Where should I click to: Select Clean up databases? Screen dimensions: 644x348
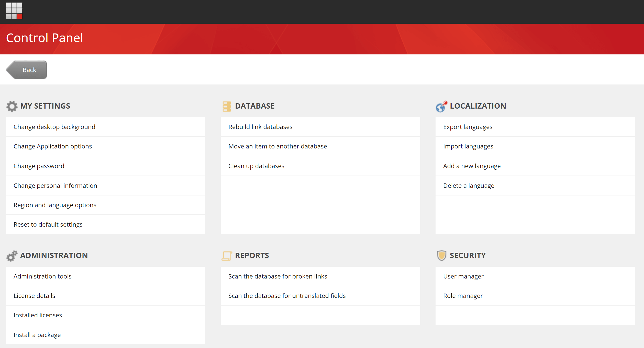pyautogui.click(x=256, y=166)
